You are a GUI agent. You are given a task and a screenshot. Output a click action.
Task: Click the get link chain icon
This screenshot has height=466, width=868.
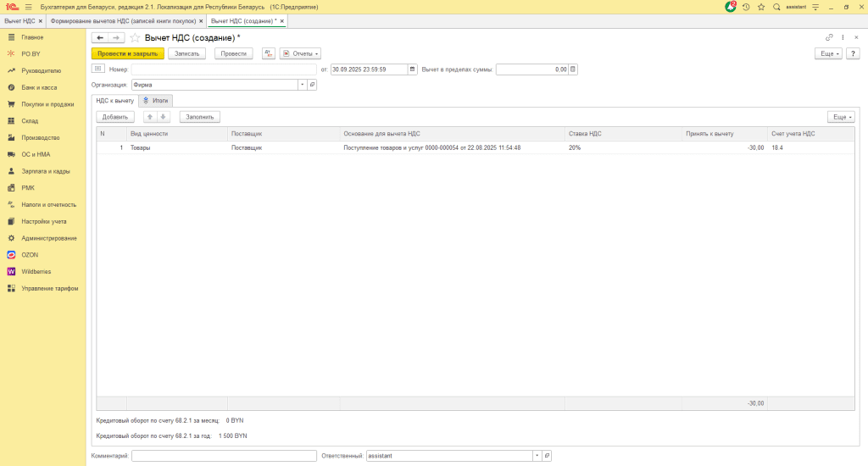829,37
